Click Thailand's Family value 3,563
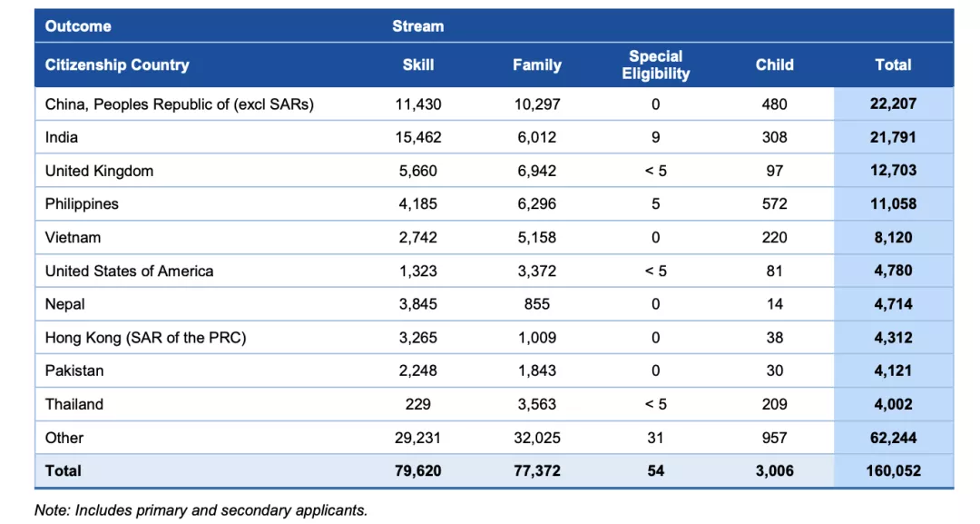Image resolution: width=980 pixels, height=524 pixels. pos(536,404)
